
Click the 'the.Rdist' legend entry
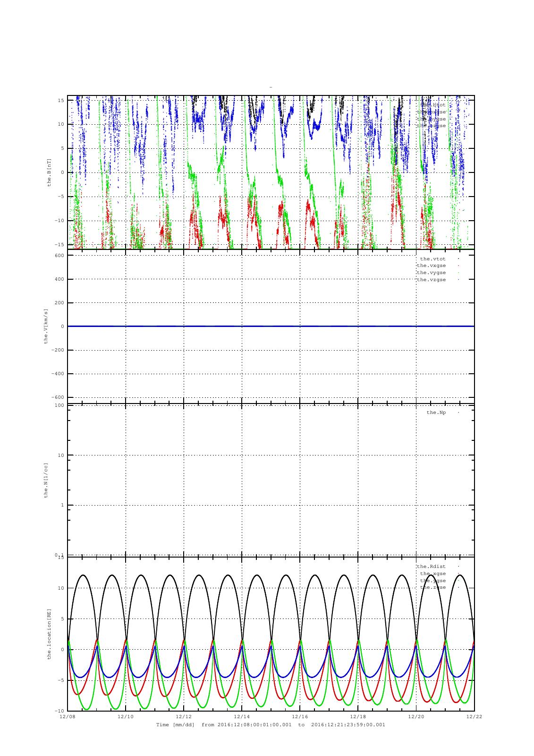click(x=431, y=567)
